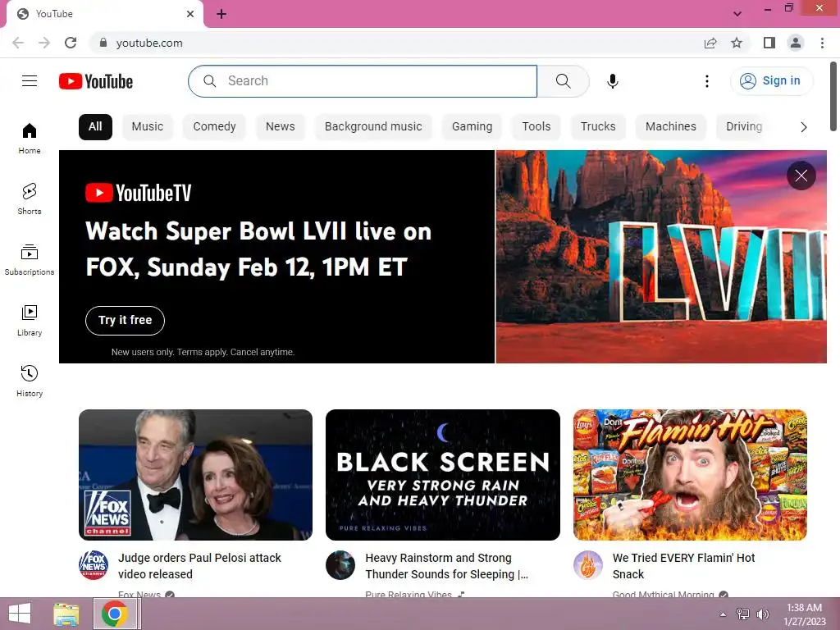Viewport: 840px width, 630px height.
Task: Open the volume speaker tray icon
Action: (x=762, y=614)
